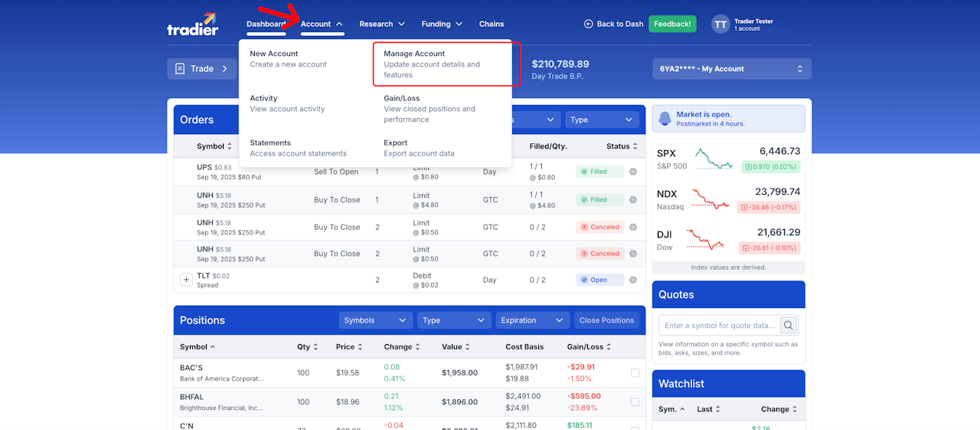Click the green Feedback! button
Image resolution: width=980 pixels, height=430 pixels.
(672, 24)
